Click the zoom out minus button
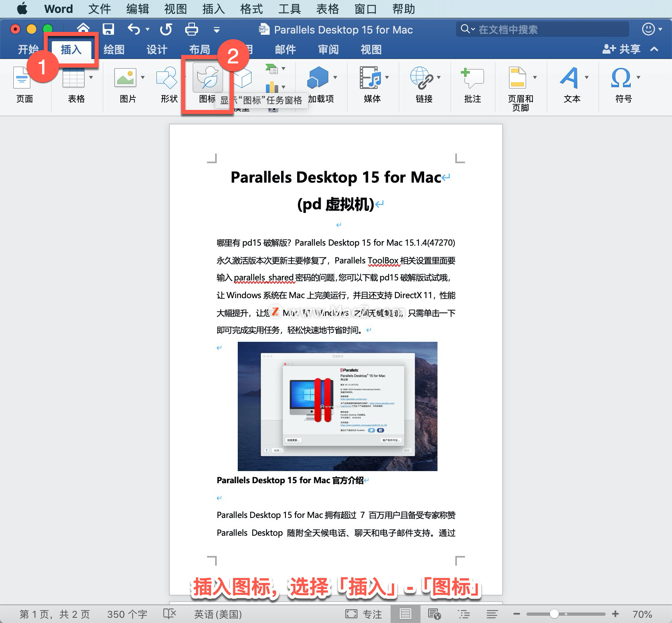This screenshot has width=672, height=623. [516, 614]
